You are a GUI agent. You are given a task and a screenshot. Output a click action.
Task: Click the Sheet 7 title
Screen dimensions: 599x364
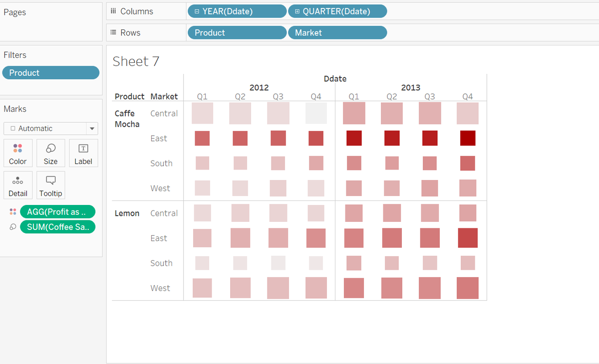[x=136, y=61]
